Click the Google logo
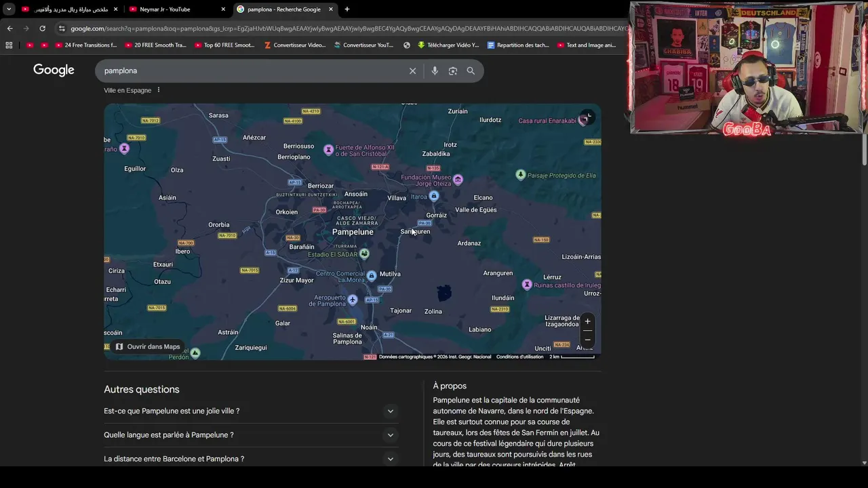868x488 pixels. tap(54, 70)
